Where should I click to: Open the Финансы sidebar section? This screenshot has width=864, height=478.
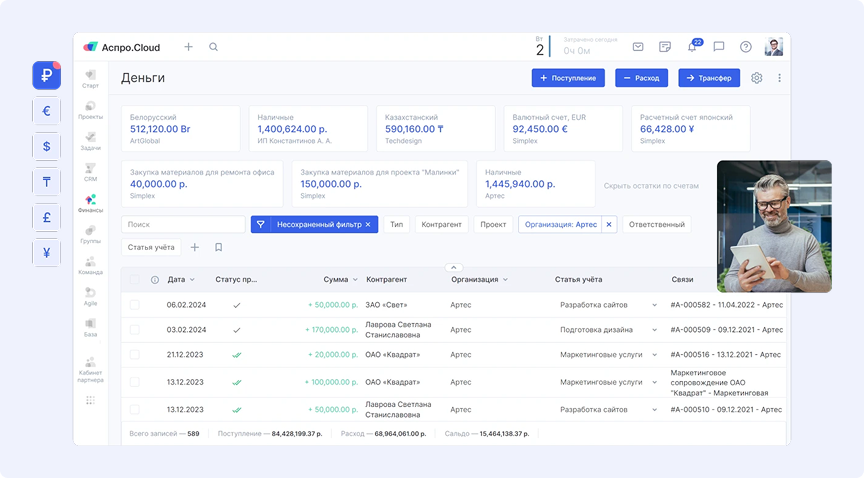click(90, 203)
